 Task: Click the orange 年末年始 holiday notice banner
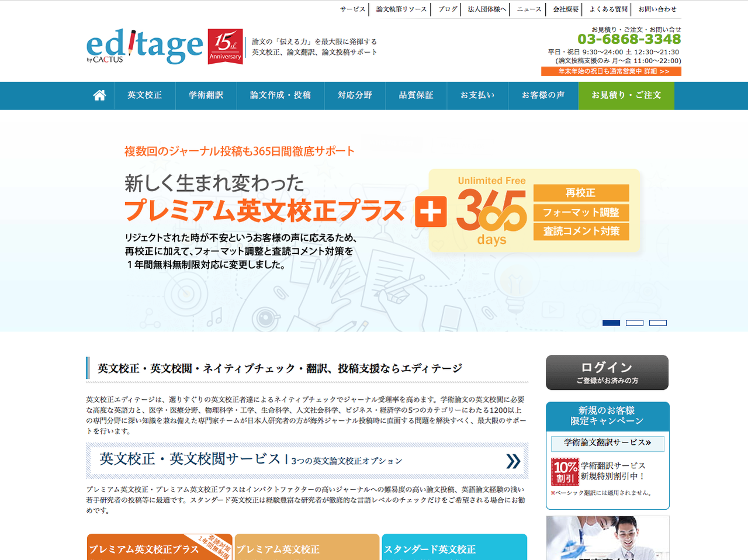point(611,71)
